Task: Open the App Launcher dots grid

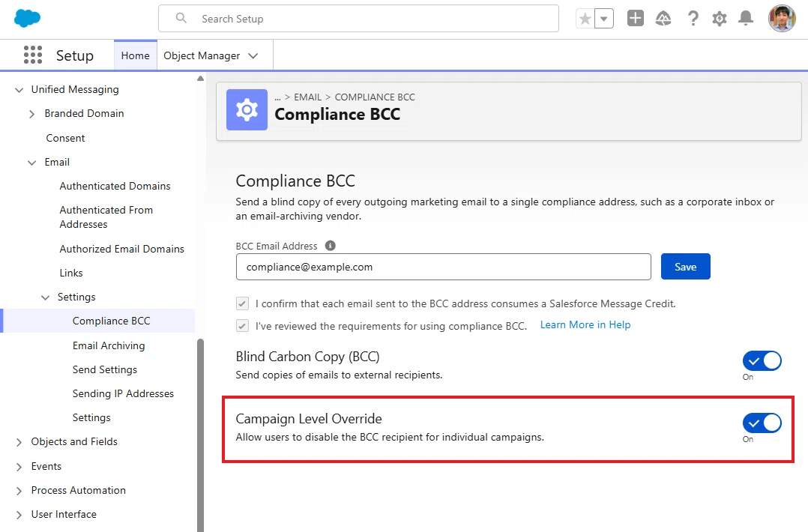Action: pos(33,55)
